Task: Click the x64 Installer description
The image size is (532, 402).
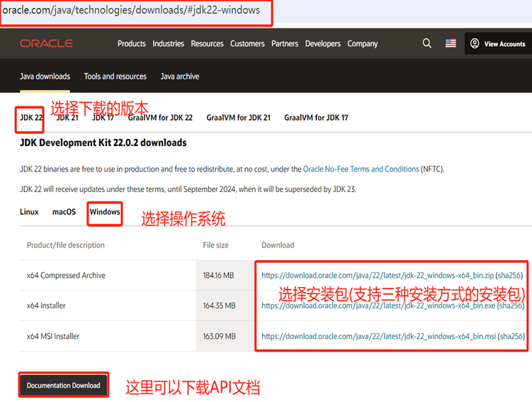Action: tap(46, 306)
